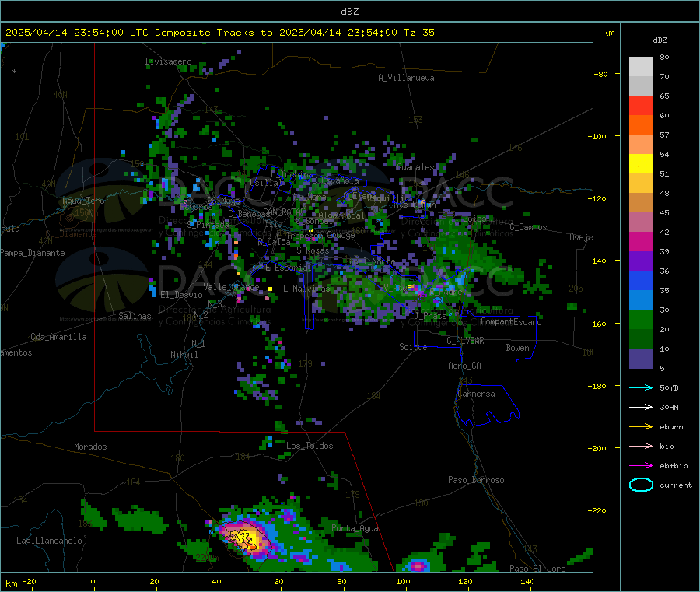
Task: Click the yellow Composite Tracks timestamp header
Action: 219,33
